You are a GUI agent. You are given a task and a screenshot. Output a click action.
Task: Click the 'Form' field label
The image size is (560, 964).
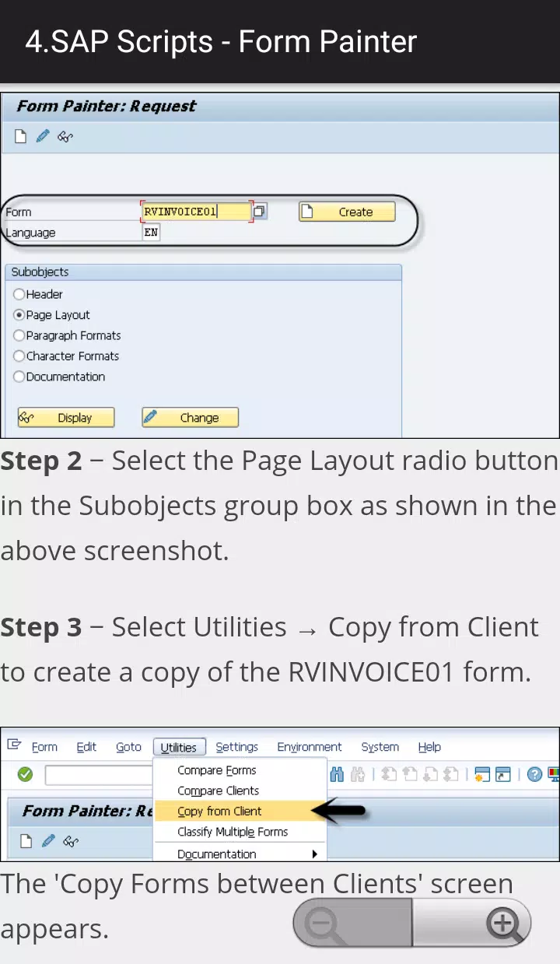pos(19,212)
